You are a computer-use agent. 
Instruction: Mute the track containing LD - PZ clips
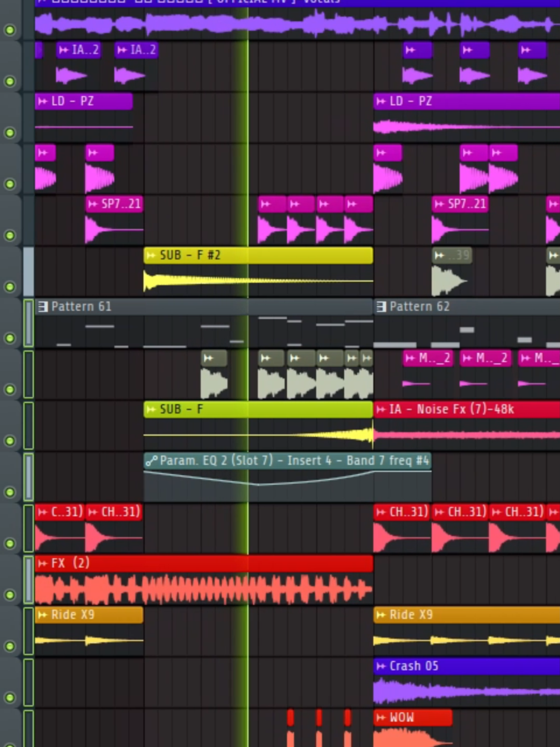pyautogui.click(x=10, y=133)
